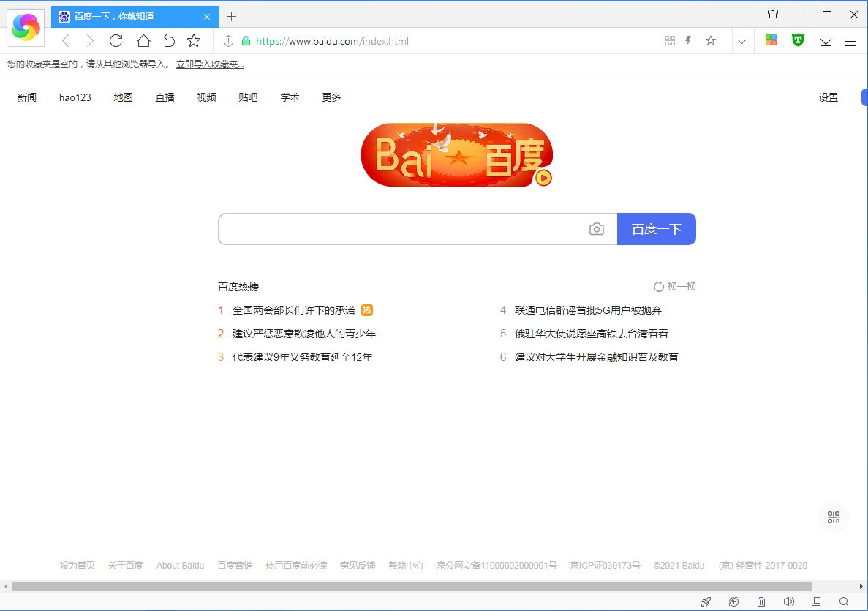The height and width of the screenshot is (611, 868).
Task: Open the QR code icon in address bar
Action: 671,41
